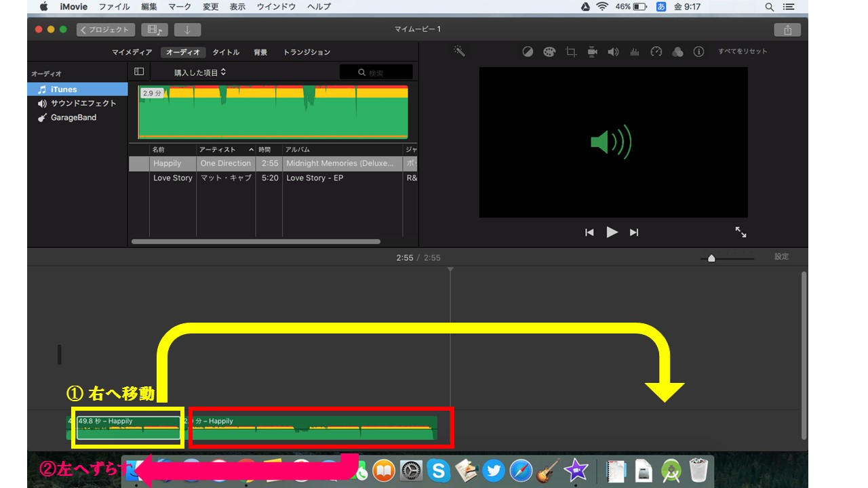Screen dimensions: 868x488
Task: Open the color balance tool
Action: tap(528, 52)
